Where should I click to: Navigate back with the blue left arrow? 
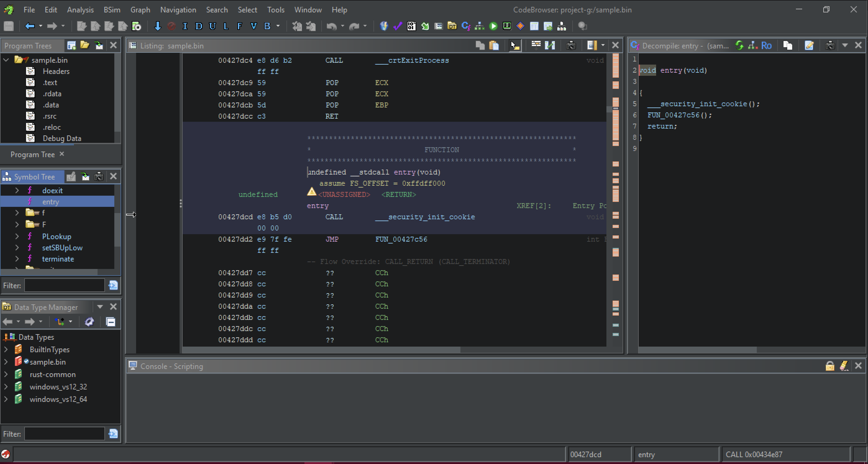30,26
